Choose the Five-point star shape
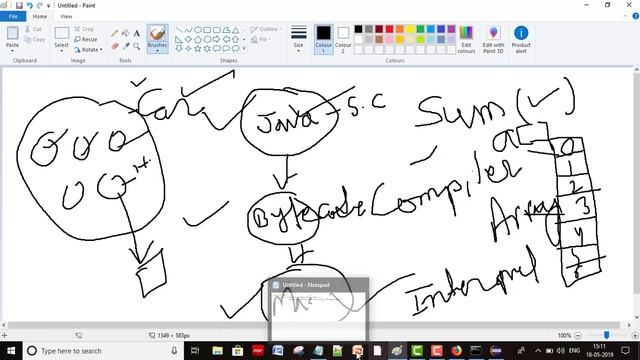This screenshot has height=360, width=640. pyautogui.click(x=198, y=49)
